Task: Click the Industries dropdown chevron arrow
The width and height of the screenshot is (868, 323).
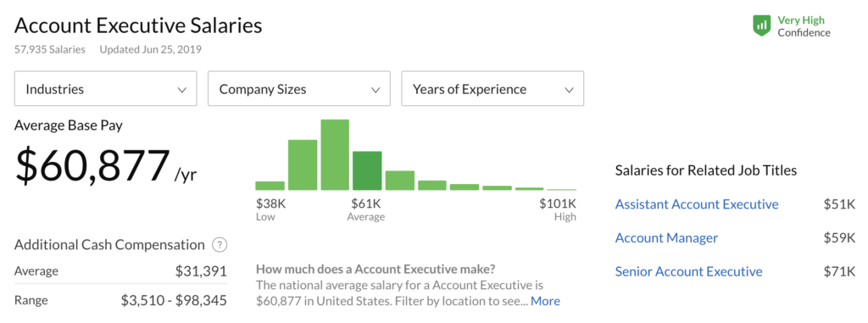Action: (182, 90)
